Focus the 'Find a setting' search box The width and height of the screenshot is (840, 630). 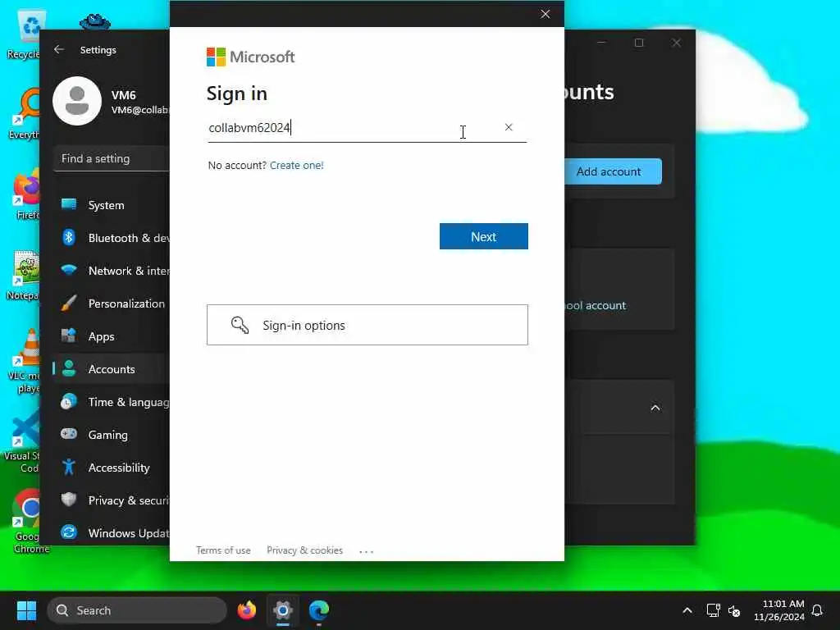click(112, 158)
